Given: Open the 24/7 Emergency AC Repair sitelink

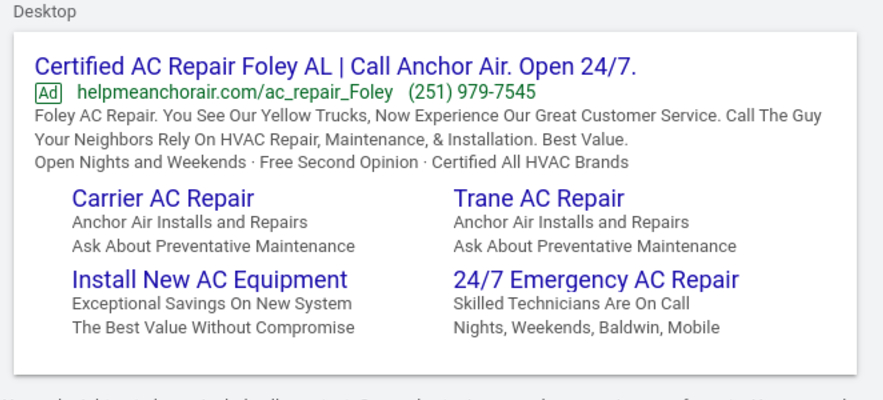Looking at the screenshot, I should click(596, 279).
